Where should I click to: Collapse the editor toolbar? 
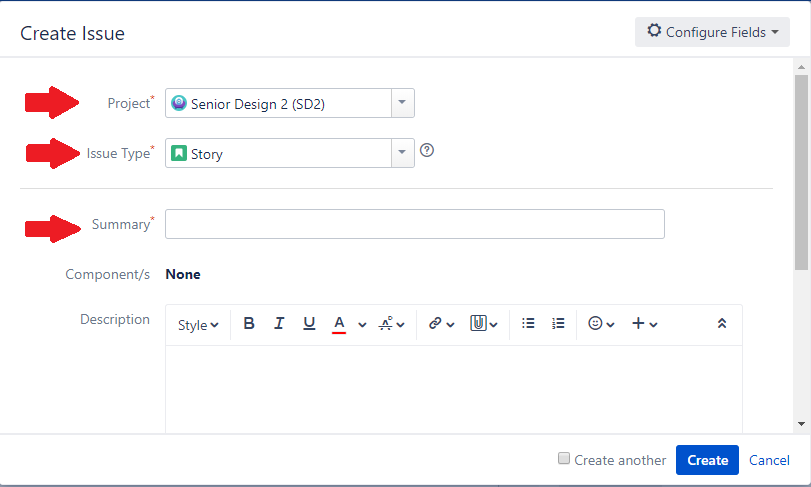[722, 324]
